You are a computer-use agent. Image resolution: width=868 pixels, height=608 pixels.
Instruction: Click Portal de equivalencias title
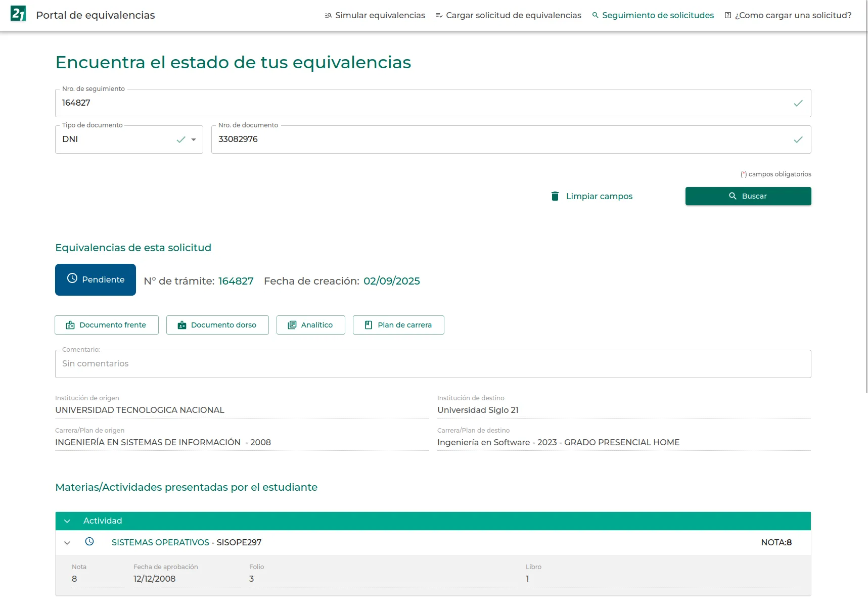point(96,15)
